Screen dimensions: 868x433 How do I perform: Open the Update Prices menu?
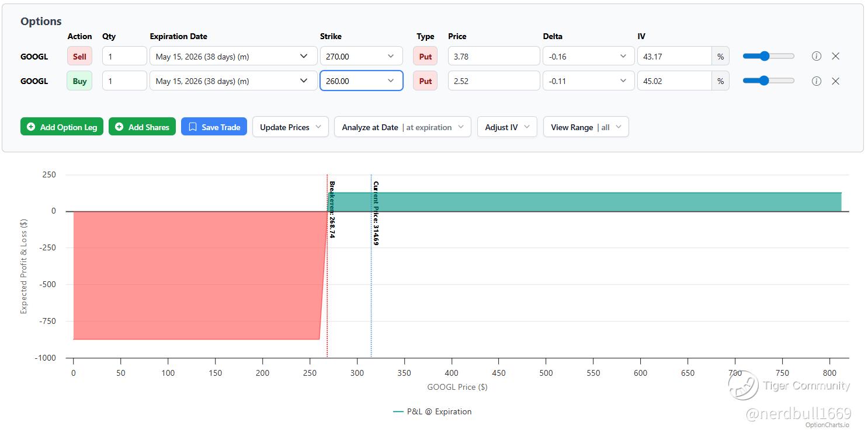(290, 127)
